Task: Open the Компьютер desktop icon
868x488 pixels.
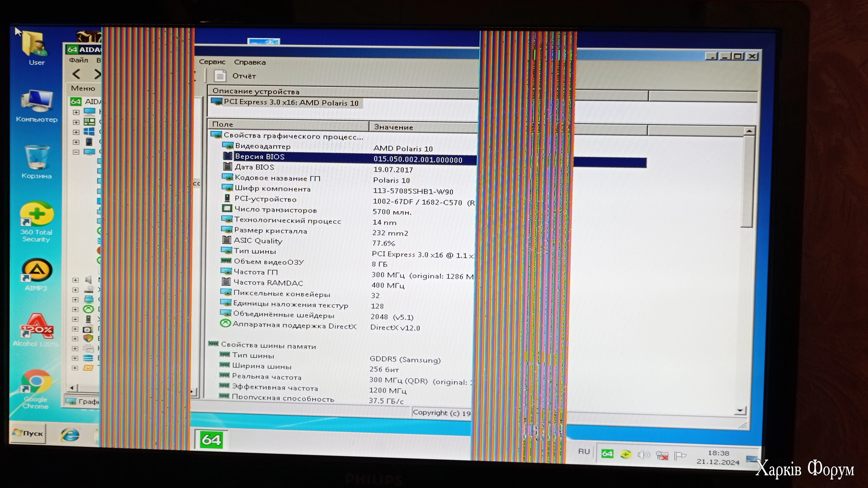Action: (x=37, y=101)
